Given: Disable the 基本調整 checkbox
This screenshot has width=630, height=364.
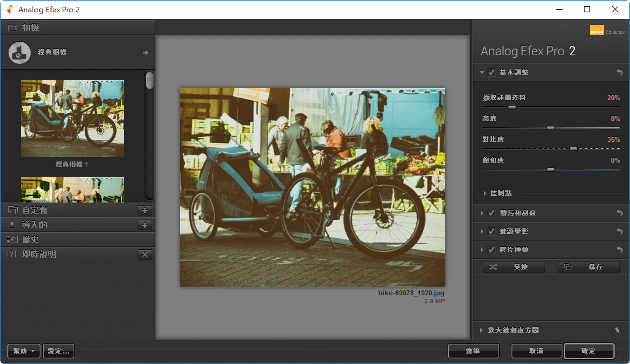Looking at the screenshot, I should point(491,72).
